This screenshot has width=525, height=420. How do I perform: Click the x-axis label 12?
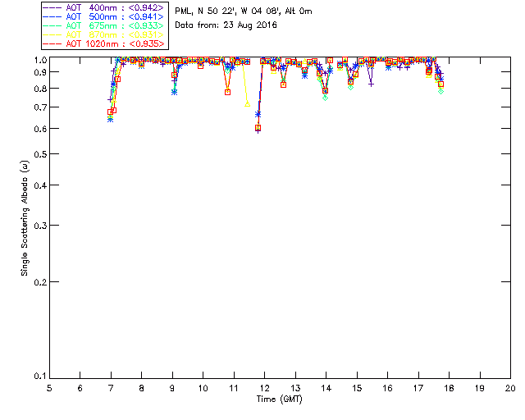pyautogui.click(x=264, y=388)
